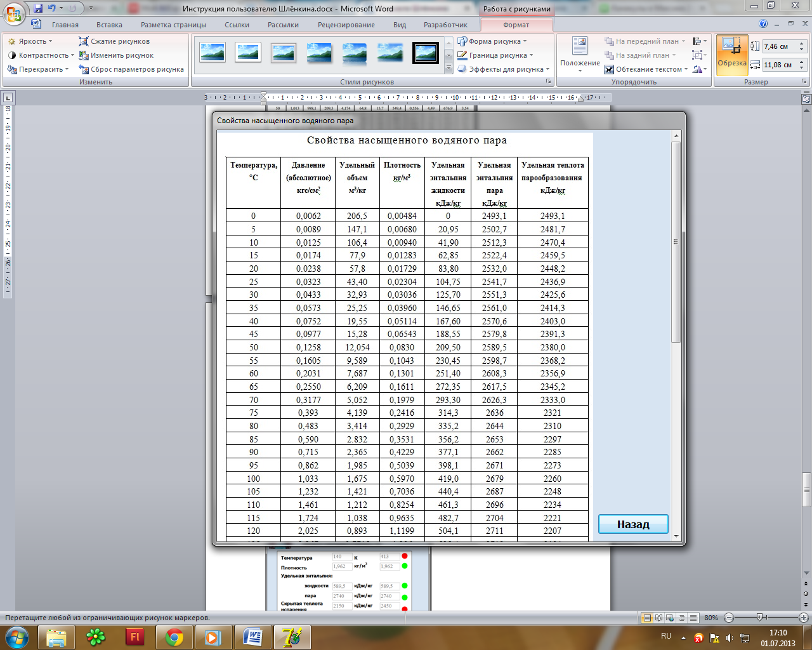Switch to Print Layout view

point(647,618)
